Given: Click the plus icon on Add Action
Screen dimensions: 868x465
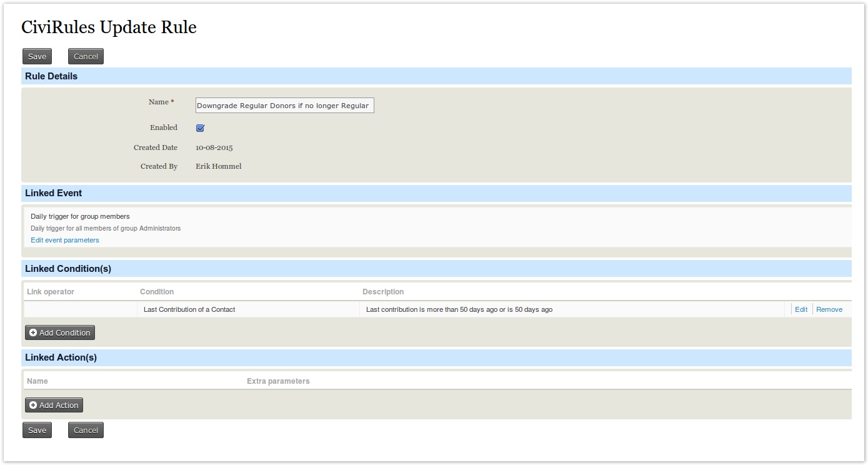Looking at the screenshot, I should point(33,406).
